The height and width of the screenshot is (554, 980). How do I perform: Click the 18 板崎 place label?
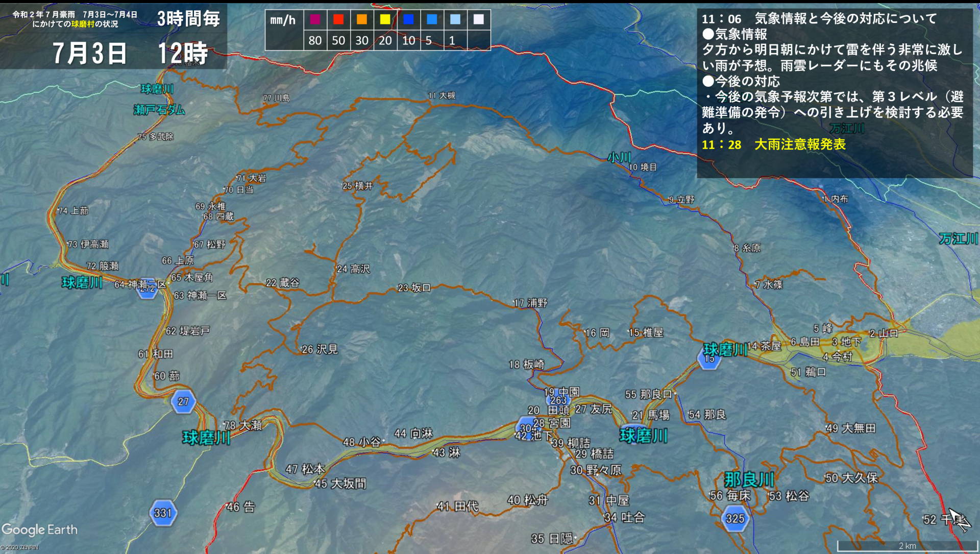point(527,365)
